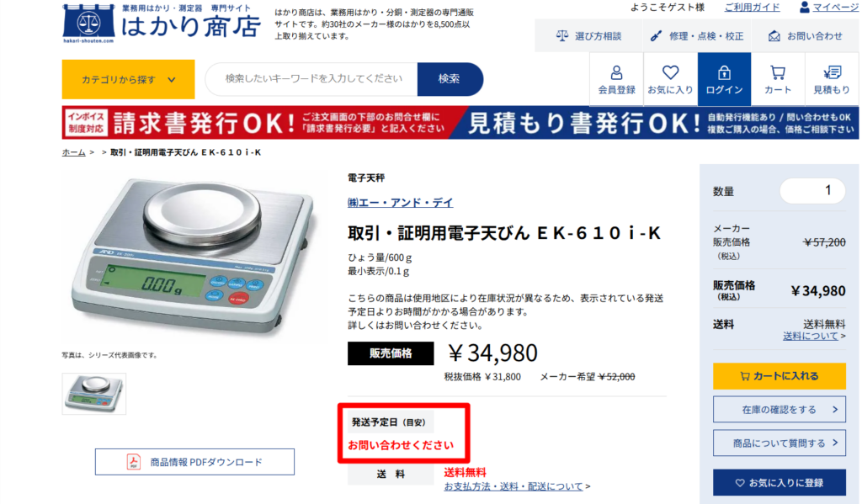Open the 選び方相談 menu item
The height and width of the screenshot is (504, 862).
(588, 36)
